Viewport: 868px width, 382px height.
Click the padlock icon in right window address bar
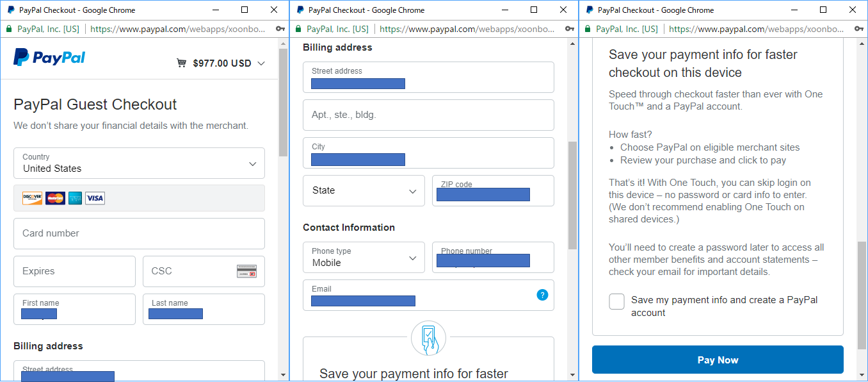587,29
